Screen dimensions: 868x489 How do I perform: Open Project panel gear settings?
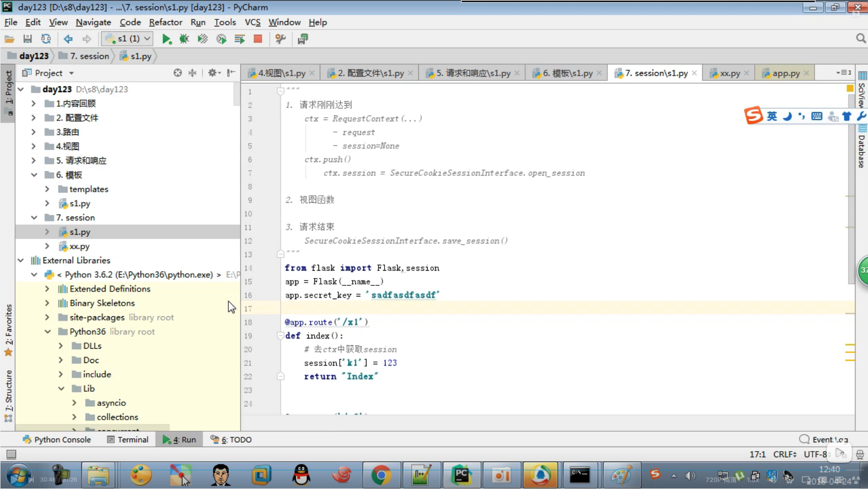tap(214, 73)
